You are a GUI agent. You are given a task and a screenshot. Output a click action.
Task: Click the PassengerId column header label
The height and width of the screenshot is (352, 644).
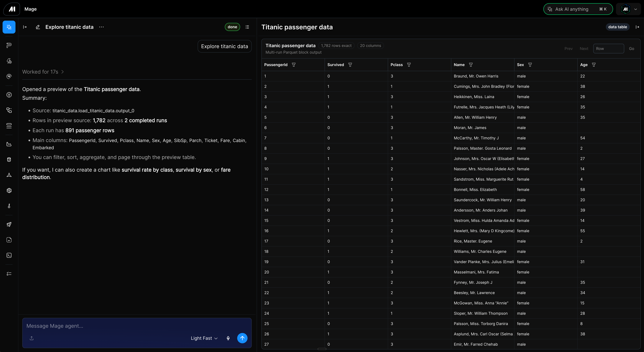coord(276,65)
